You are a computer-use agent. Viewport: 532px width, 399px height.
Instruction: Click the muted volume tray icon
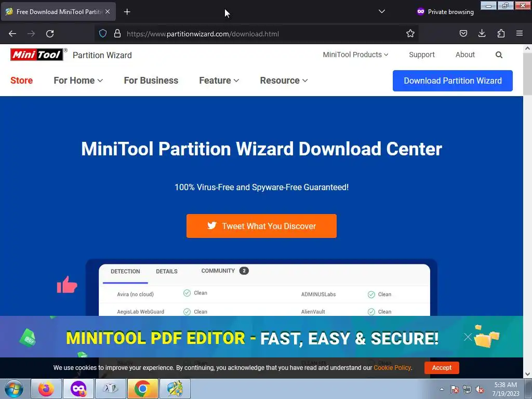click(480, 389)
